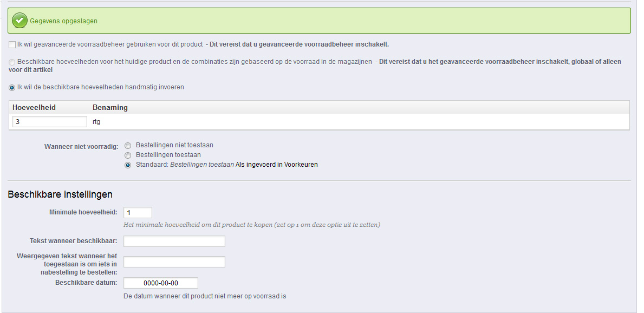Viewport: 644px width, 313px height.
Task: Click the Hoeveelheid column header
Action: 34,107
